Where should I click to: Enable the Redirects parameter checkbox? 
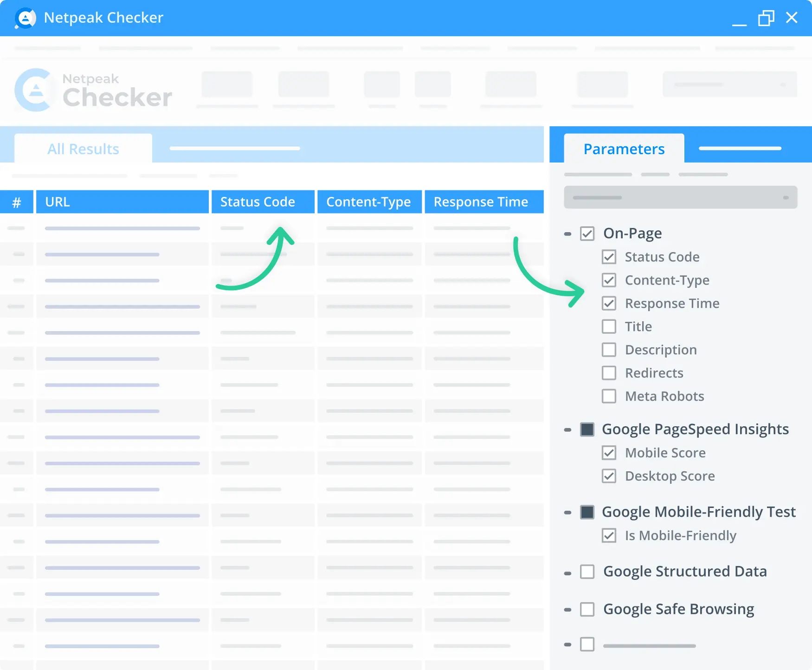tap(609, 373)
